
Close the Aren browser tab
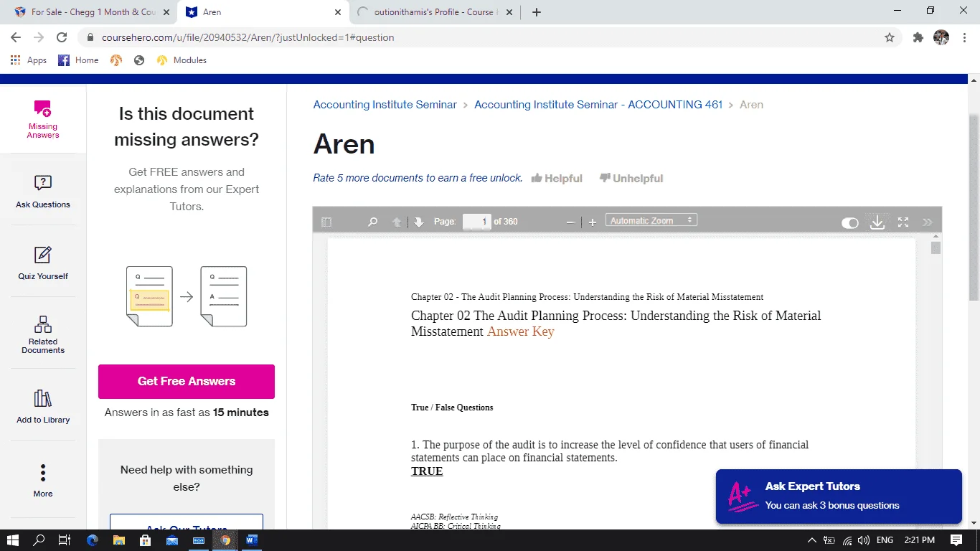tap(337, 12)
